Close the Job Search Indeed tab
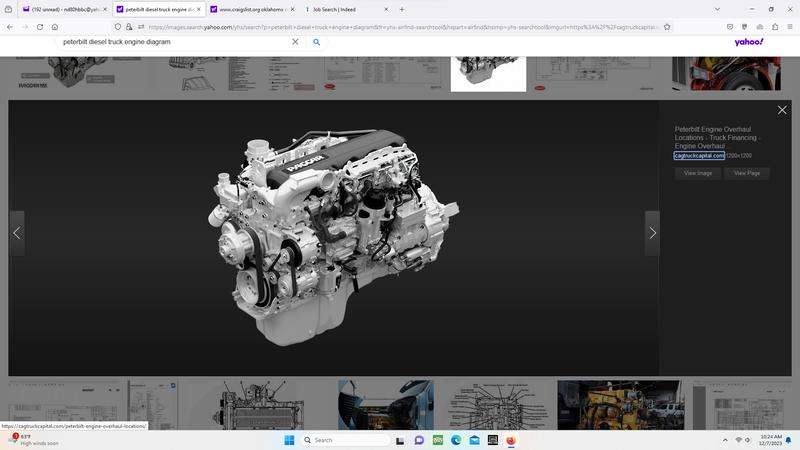Image resolution: width=800 pixels, height=450 pixels. coord(386,9)
